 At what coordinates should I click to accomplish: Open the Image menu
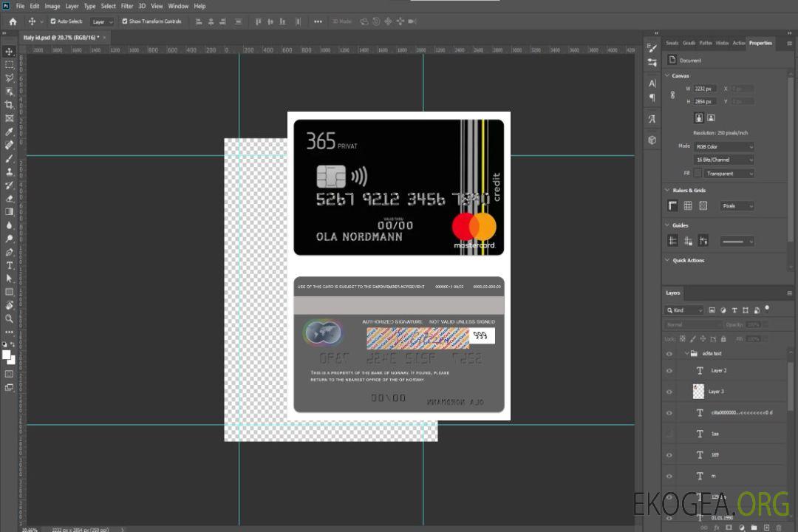(x=52, y=6)
